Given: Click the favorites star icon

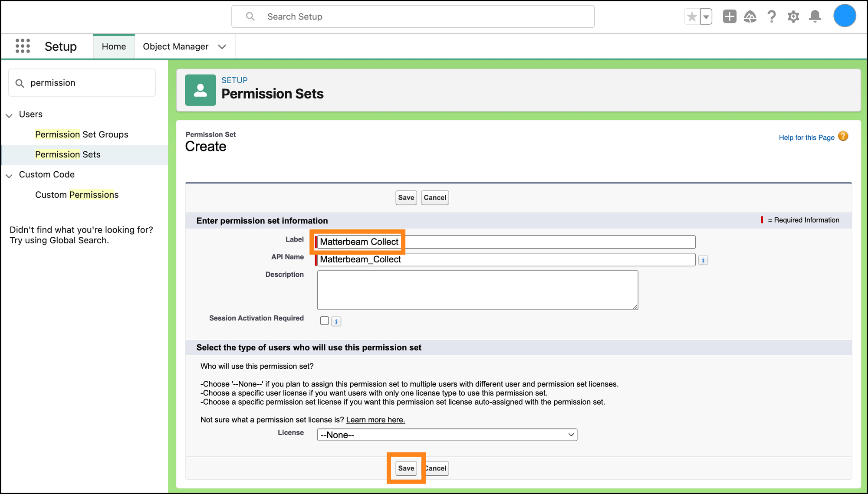Looking at the screenshot, I should pos(692,17).
